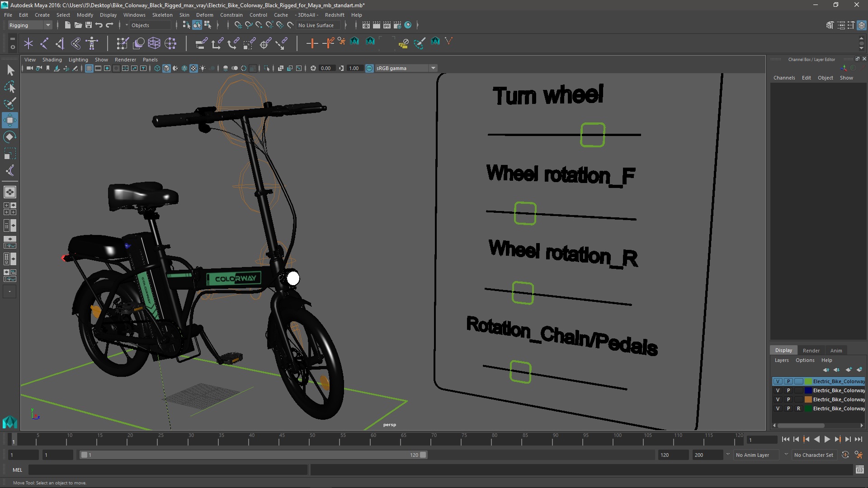The width and height of the screenshot is (868, 488).
Task: Open the No Live Surface field
Action: [x=318, y=25]
